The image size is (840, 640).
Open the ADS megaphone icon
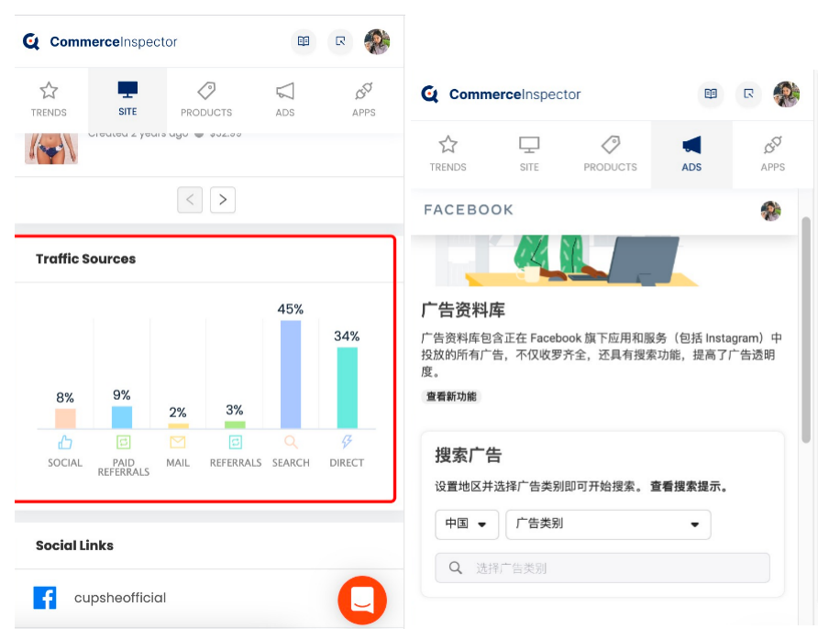tap(692, 145)
